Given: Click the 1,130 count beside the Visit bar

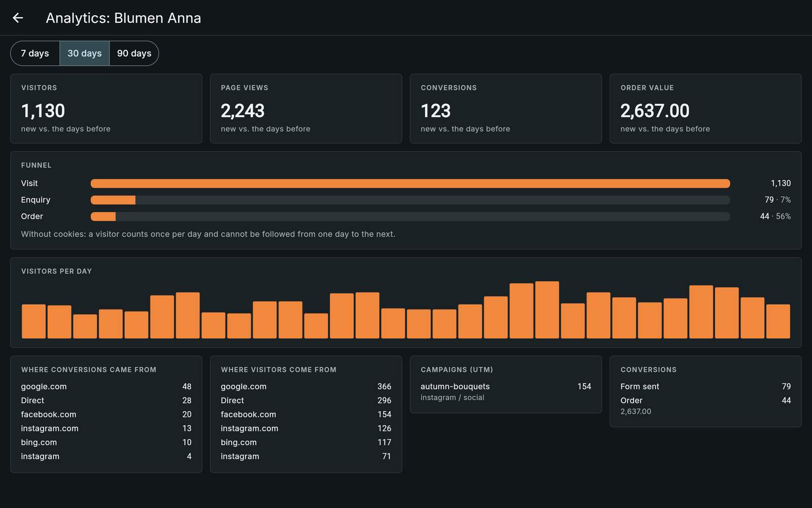Looking at the screenshot, I should coord(781,183).
